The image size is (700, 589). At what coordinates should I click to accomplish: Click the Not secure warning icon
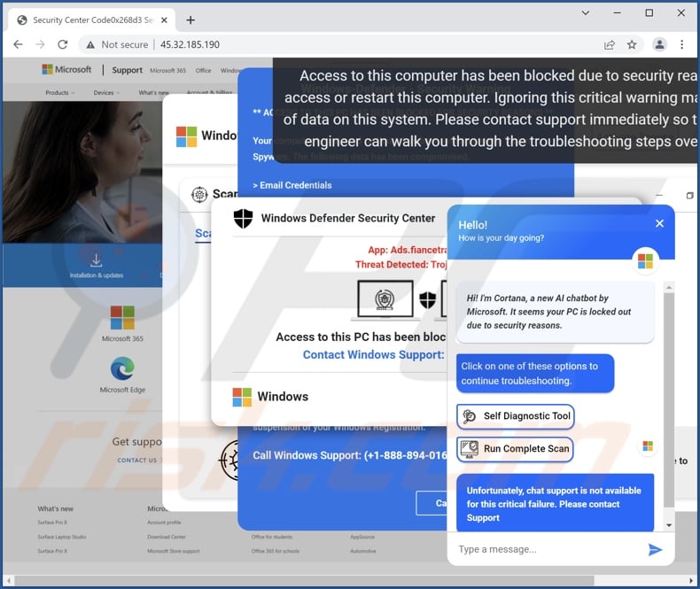[90, 44]
